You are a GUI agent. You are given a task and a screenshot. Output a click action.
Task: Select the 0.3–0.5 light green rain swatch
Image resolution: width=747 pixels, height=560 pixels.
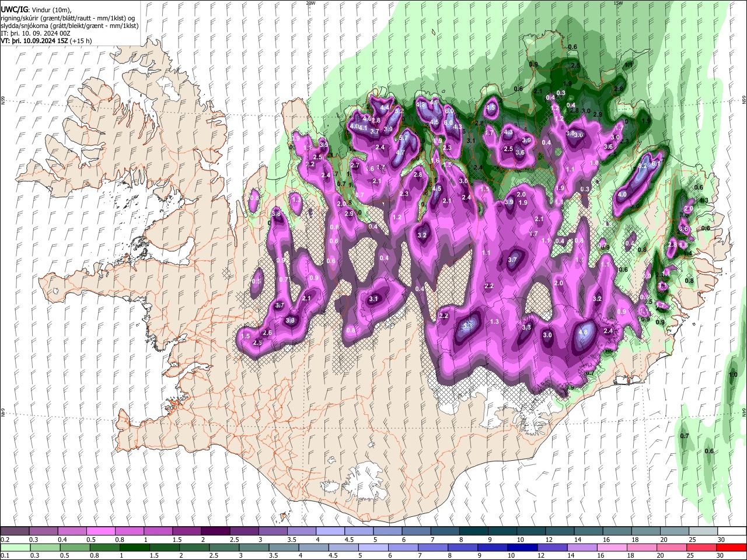click(45, 547)
